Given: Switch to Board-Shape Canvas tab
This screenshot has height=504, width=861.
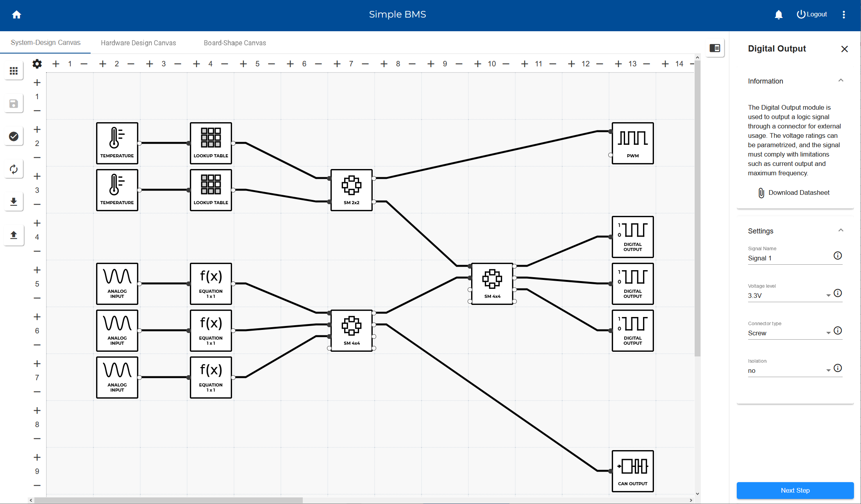Looking at the screenshot, I should (234, 43).
